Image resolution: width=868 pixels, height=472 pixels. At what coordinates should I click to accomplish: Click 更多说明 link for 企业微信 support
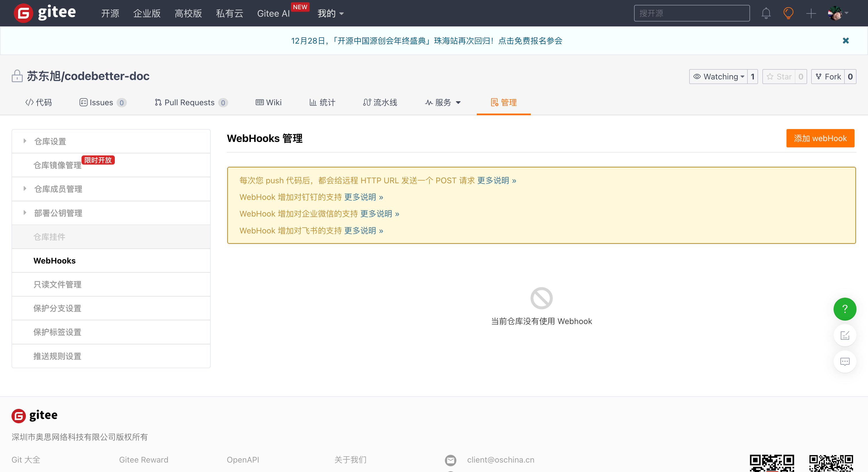click(x=379, y=214)
